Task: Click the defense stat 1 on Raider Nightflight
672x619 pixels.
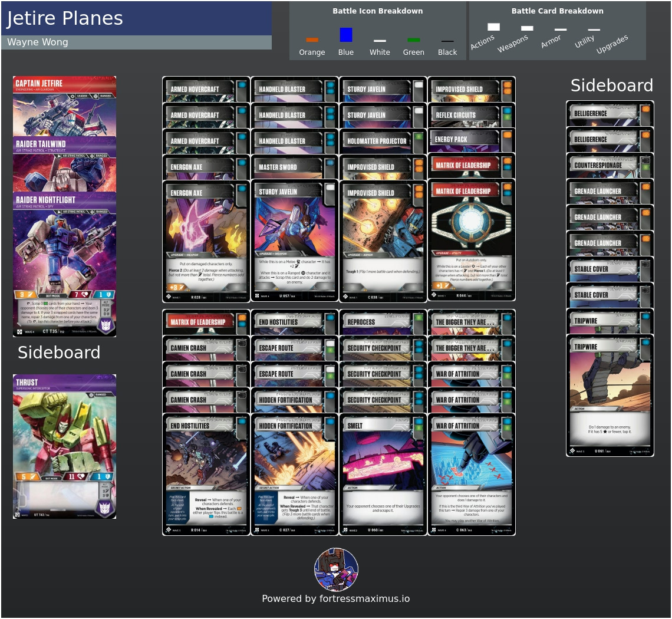Action: click(x=104, y=295)
